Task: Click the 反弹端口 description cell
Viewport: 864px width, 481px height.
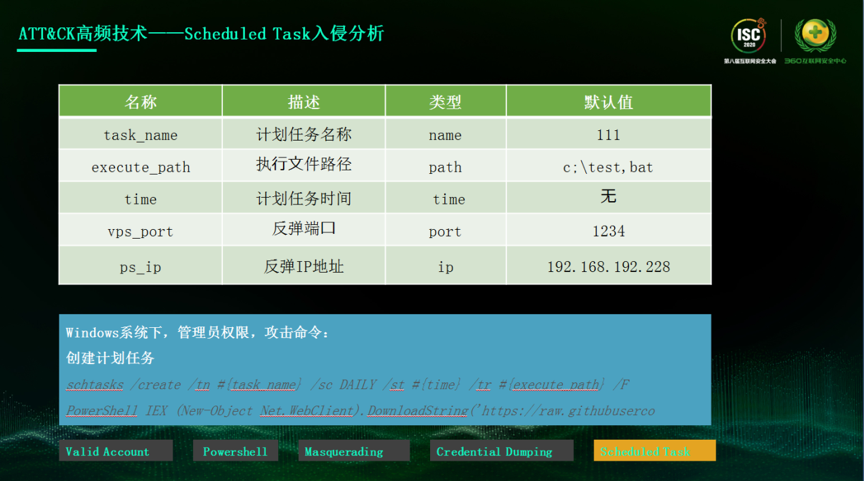Action: coord(304,230)
